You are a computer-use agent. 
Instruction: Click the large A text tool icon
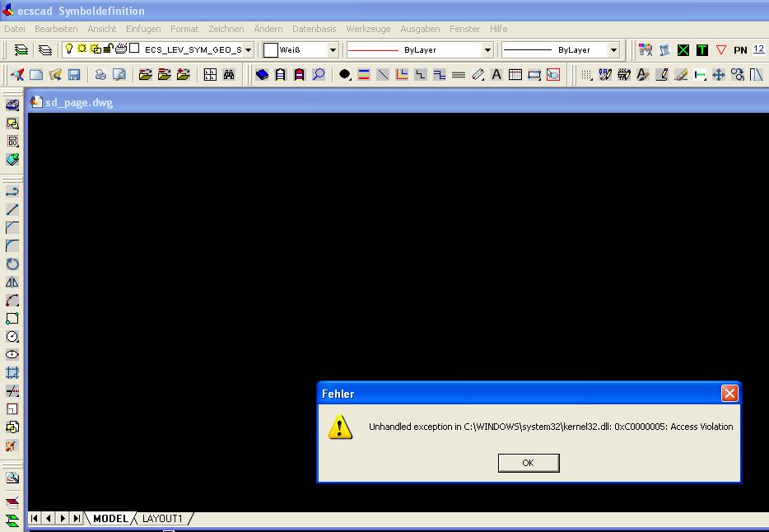[496, 74]
